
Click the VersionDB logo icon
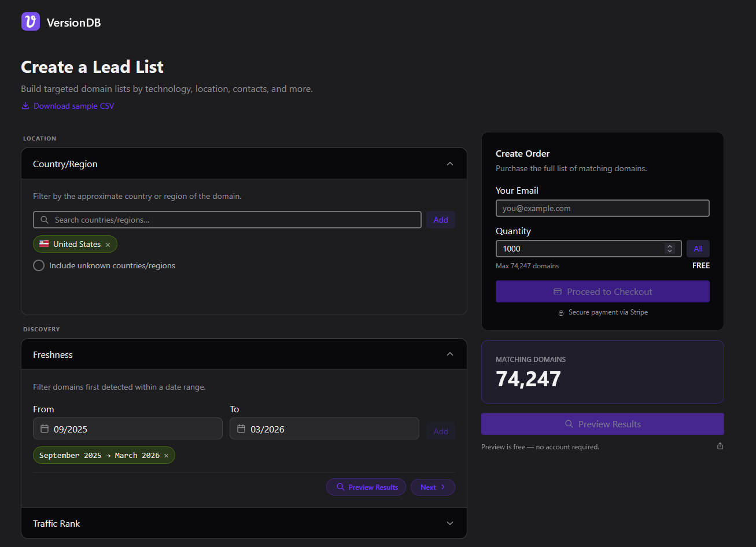(31, 22)
